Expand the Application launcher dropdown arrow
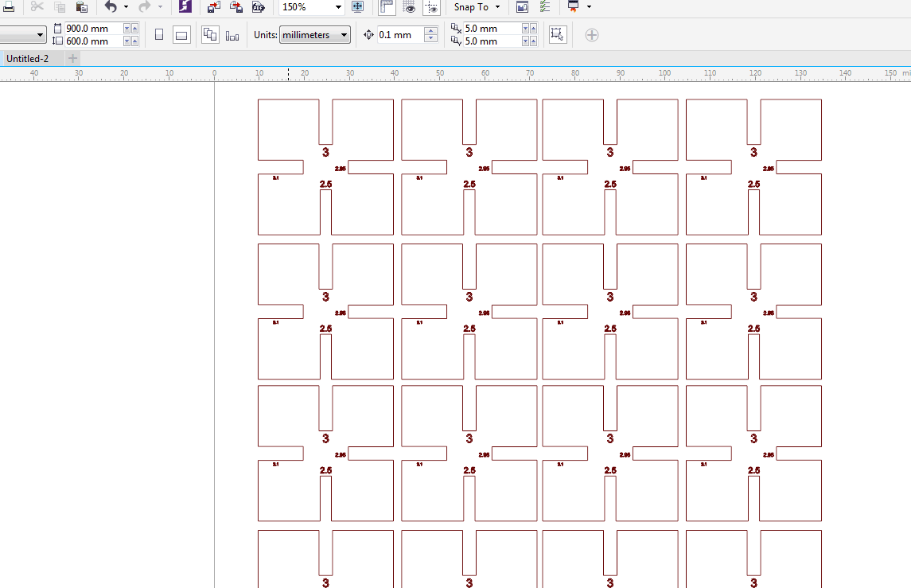The height and width of the screenshot is (588, 911). pos(589,7)
